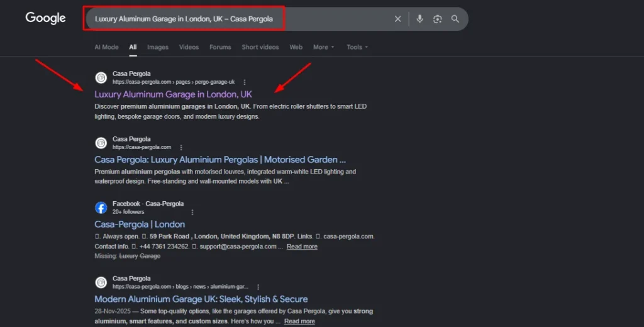Screen dimensions: 644x327
Task: Open the Images tab
Action: click(x=158, y=47)
